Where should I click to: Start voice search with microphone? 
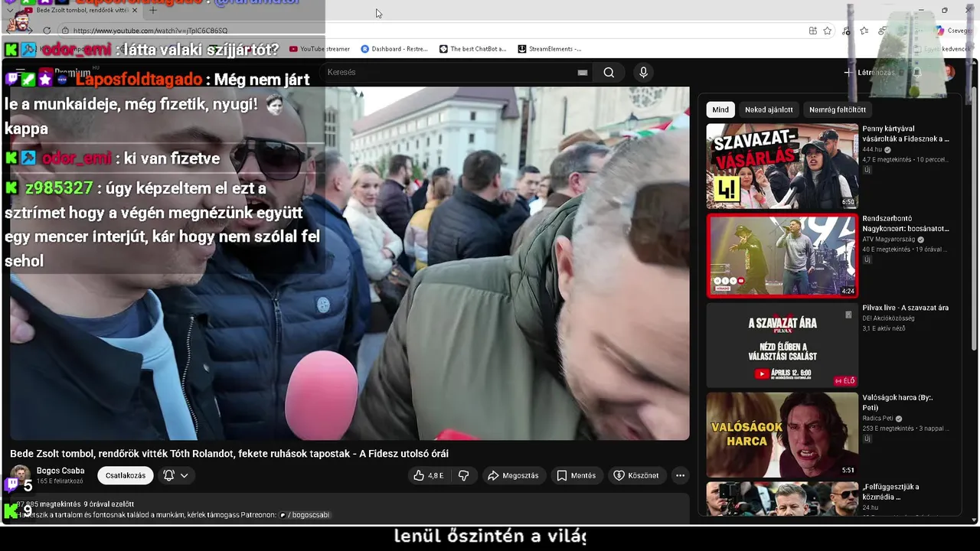[643, 73]
